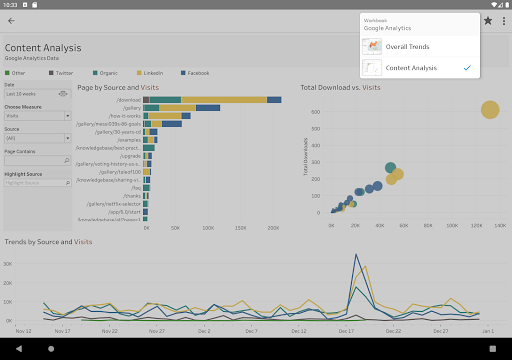512x360 pixels.
Task: Open the three-dot overflow menu
Action: pos(504,21)
